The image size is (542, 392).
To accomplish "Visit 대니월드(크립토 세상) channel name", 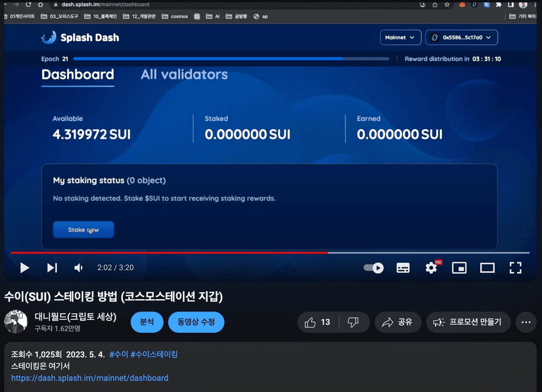I will [x=75, y=317].
